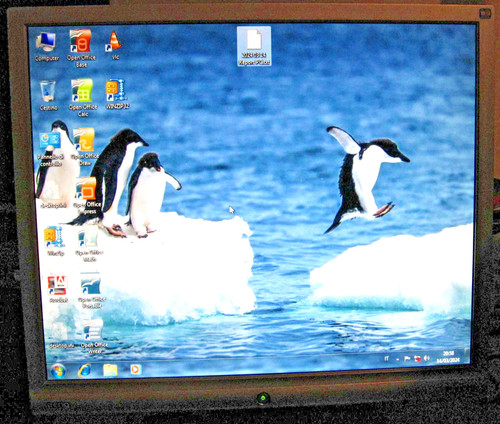The image size is (500, 424).
Task: Select the highlighted Report file at top of desktop
Action: [x=254, y=46]
